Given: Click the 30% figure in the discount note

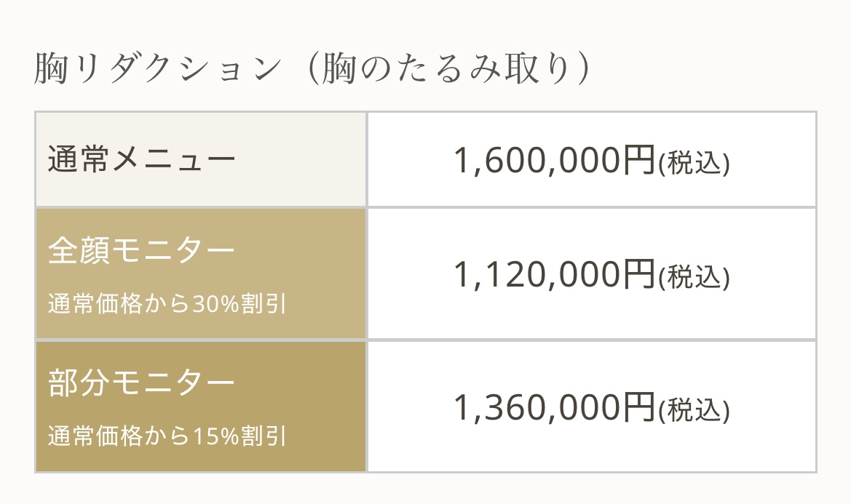Looking at the screenshot, I should [215, 304].
